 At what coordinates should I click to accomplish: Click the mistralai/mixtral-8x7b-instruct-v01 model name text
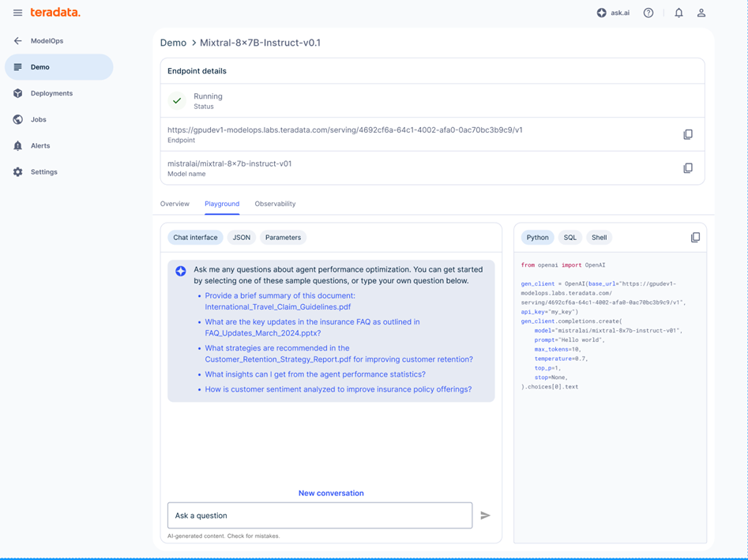(230, 163)
